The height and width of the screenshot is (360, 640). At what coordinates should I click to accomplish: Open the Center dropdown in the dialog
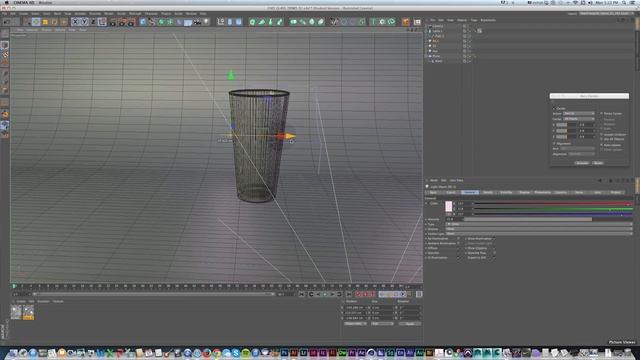pyautogui.click(x=579, y=119)
